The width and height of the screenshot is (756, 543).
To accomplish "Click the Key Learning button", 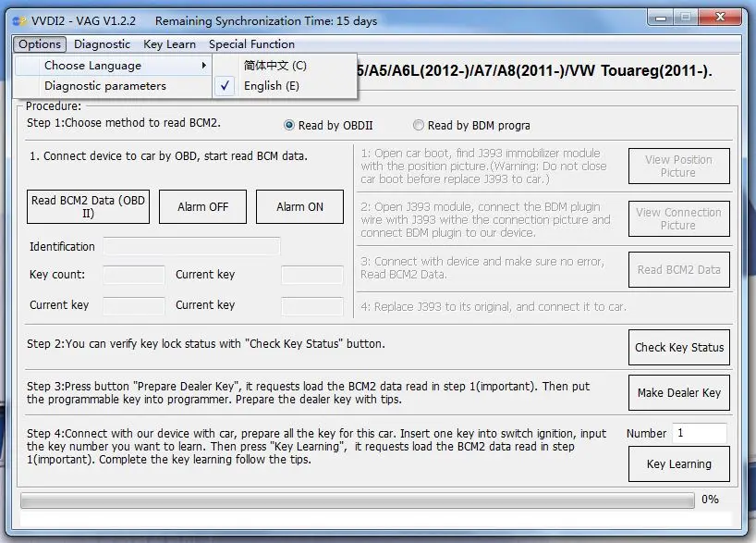I will (x=678, y=463).
